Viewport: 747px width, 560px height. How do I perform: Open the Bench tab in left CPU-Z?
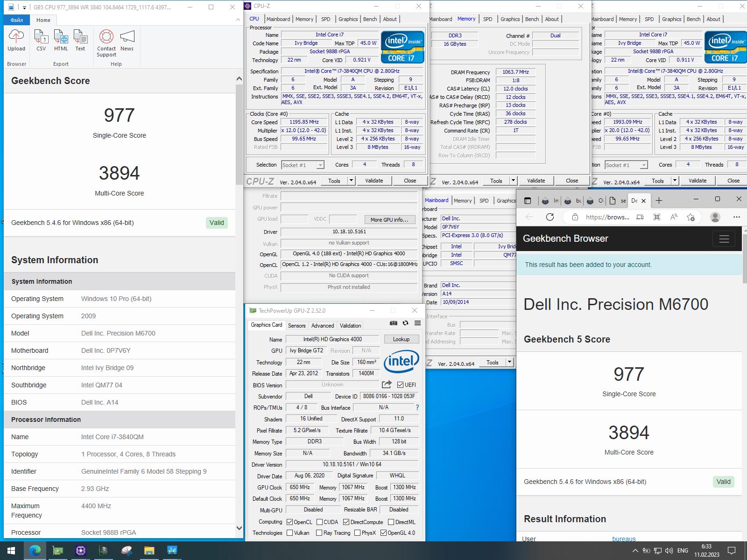point(370,19)
